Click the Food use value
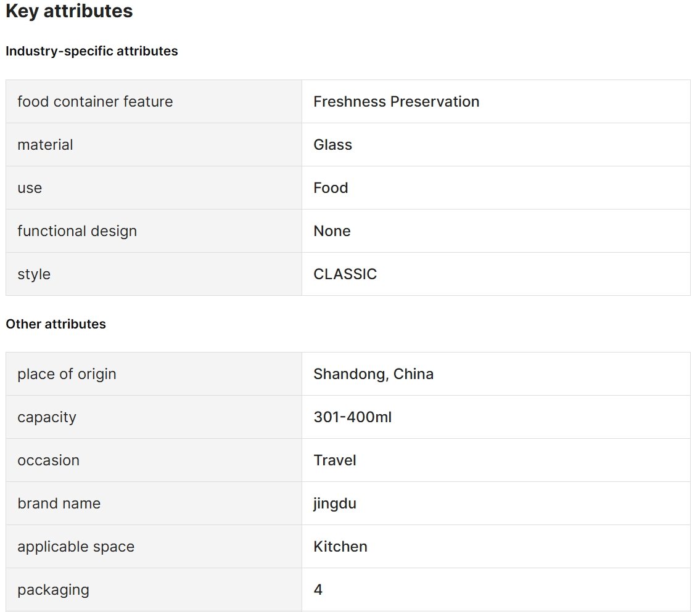 tap(331, 188)
